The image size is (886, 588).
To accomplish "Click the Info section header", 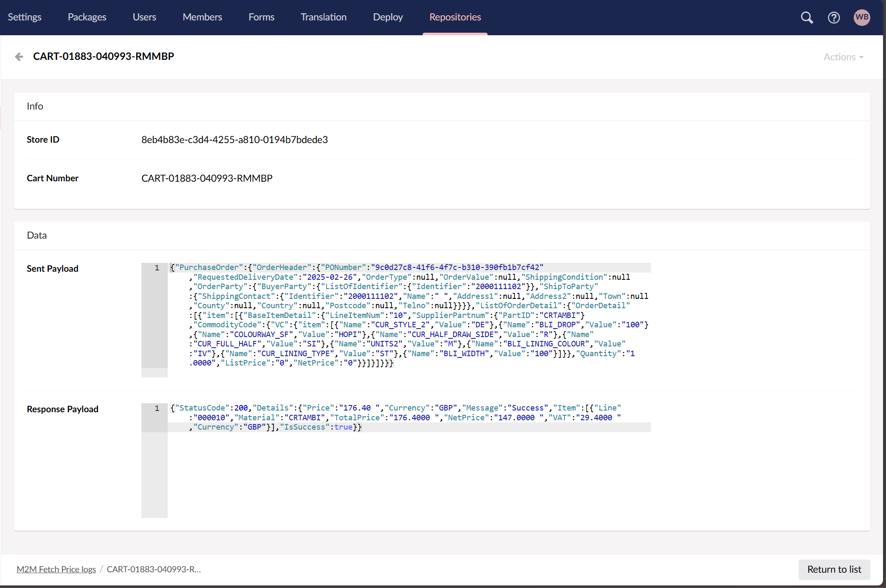I will click(x=35, y=106).
